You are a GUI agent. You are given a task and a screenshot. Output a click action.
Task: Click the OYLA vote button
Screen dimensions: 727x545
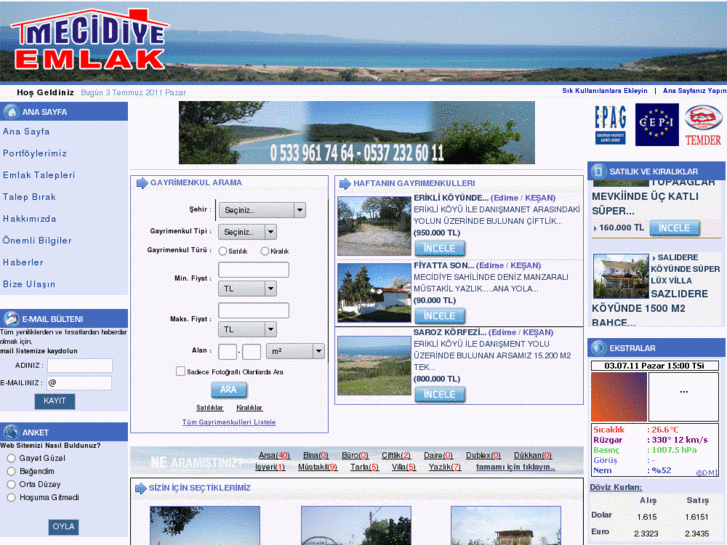click(64, 526)
